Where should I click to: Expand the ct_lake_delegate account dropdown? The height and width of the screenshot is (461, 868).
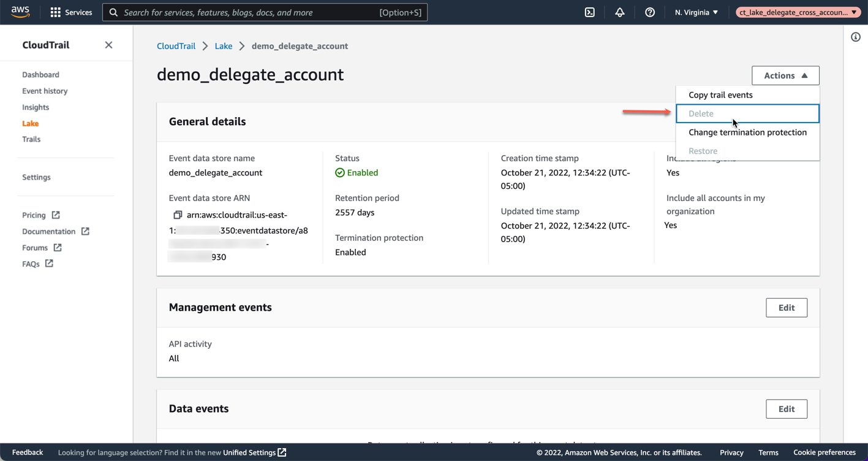point(798,12)
